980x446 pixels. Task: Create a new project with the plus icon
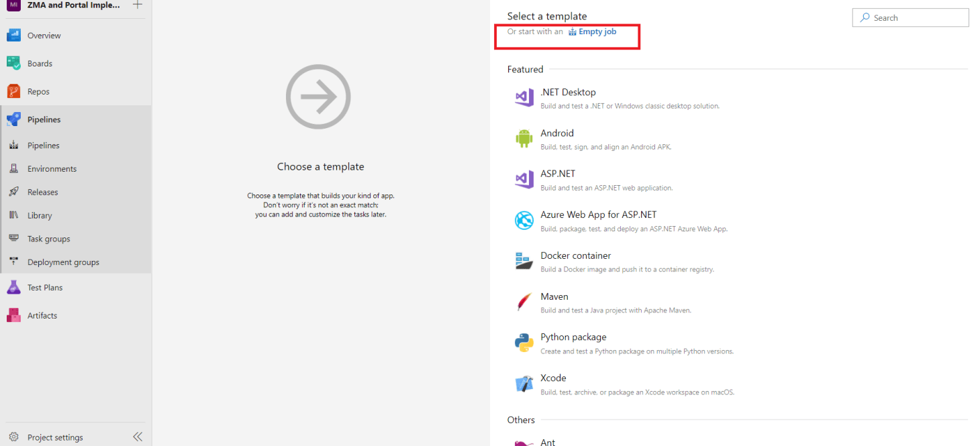click(x=137, y=5)
